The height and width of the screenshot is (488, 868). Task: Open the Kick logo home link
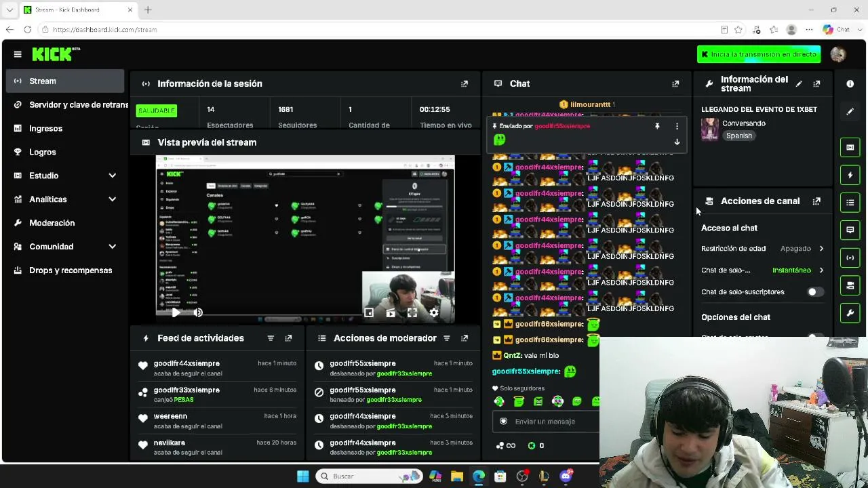56,54
